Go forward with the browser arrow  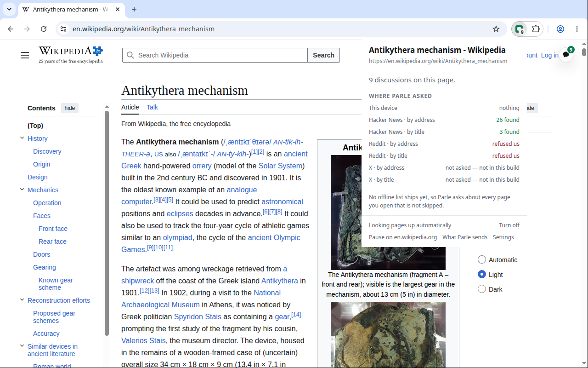[x=27, y=29]
